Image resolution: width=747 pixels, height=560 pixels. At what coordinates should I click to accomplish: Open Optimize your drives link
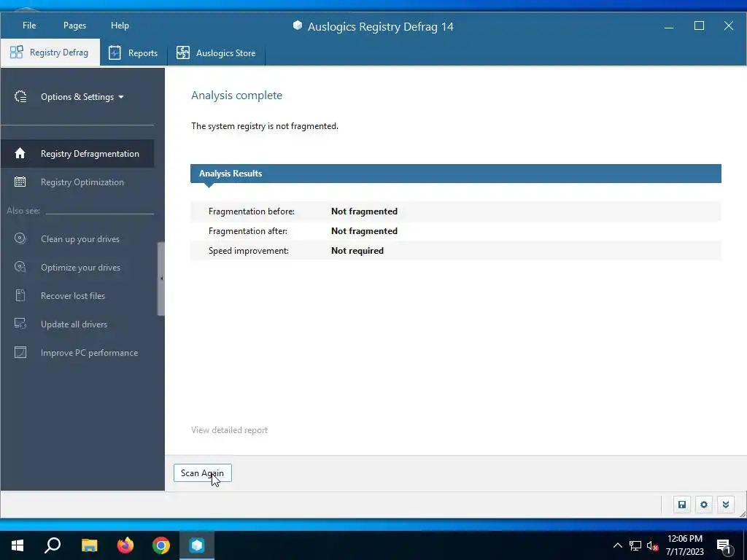(x=80, y=268)
